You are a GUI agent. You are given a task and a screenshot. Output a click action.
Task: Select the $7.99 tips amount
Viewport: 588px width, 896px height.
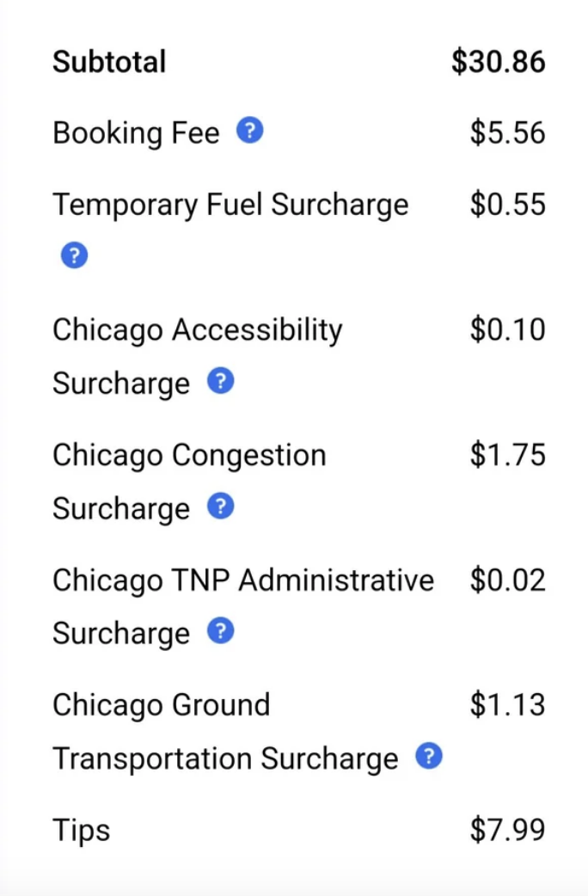coord(507,831)
